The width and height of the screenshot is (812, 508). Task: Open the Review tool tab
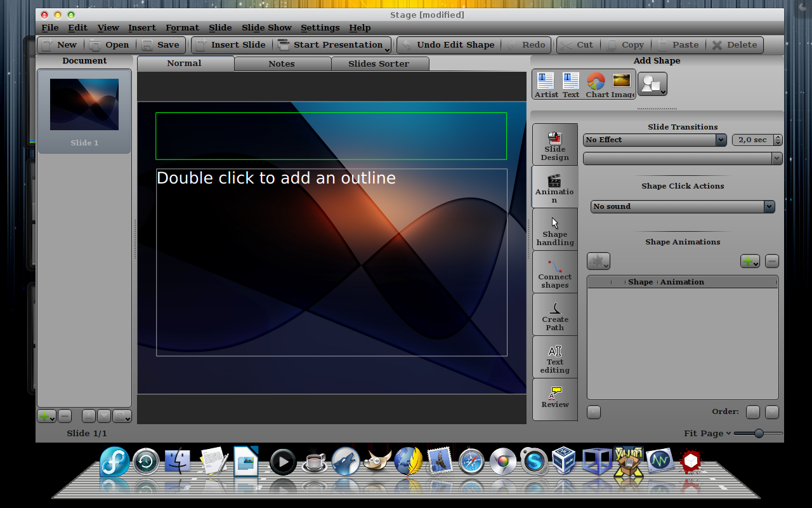[x=555, y=399]
